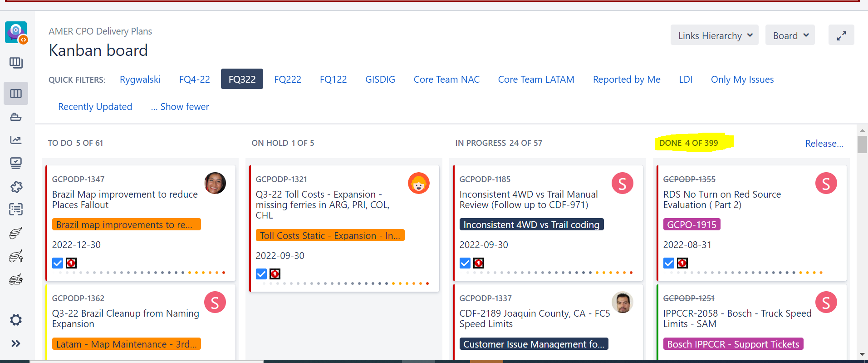Image resolution: width=868 pixels, height=363 pixels.
Task: Click red priority icon on GCPODP-1185 card
Action: pyautogui.click(x=479, y=263)
